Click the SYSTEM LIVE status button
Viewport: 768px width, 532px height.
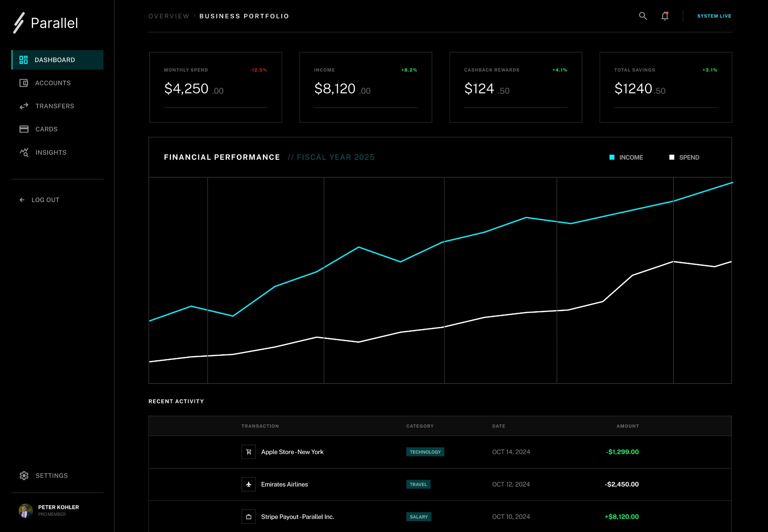pyautogui.click(x=714, y=16)
